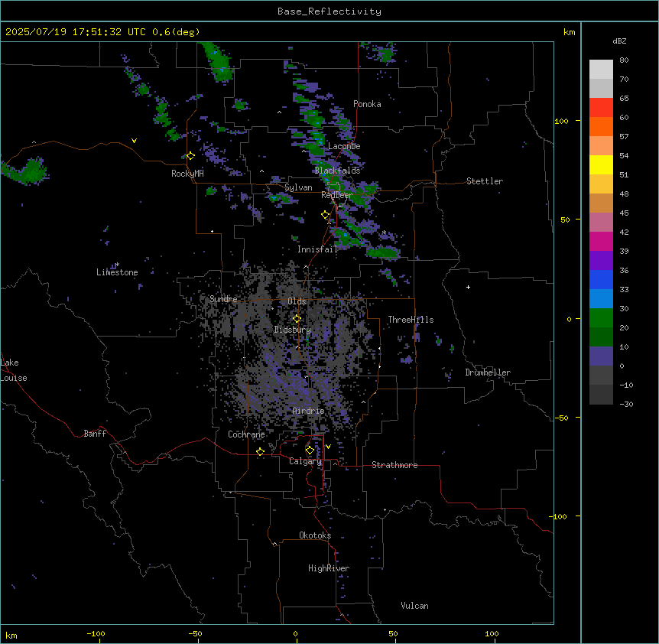Click the HighRiver map label
The image size is (659, 644).
(329, 568)
